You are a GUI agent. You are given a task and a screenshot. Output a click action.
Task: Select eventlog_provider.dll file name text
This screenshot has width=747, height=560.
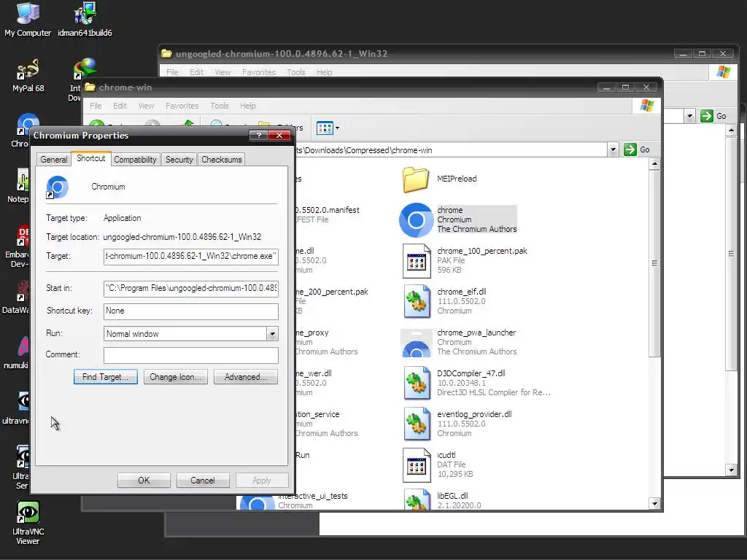(474, 414)
